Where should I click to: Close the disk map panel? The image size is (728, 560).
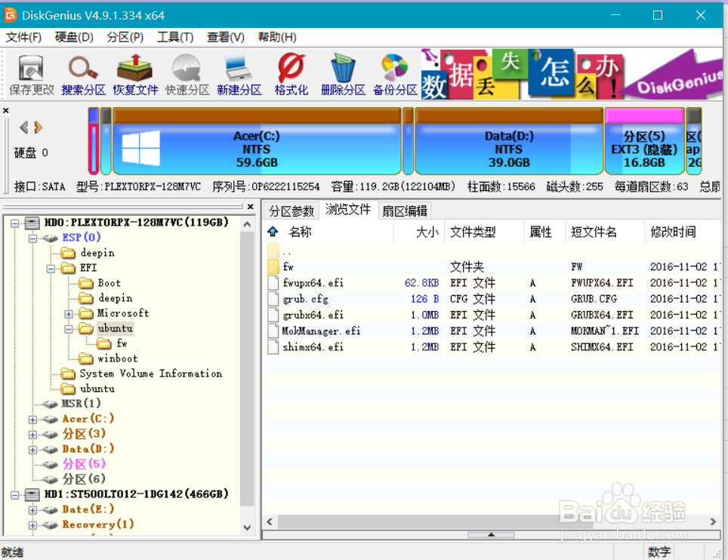coord(5,110)
